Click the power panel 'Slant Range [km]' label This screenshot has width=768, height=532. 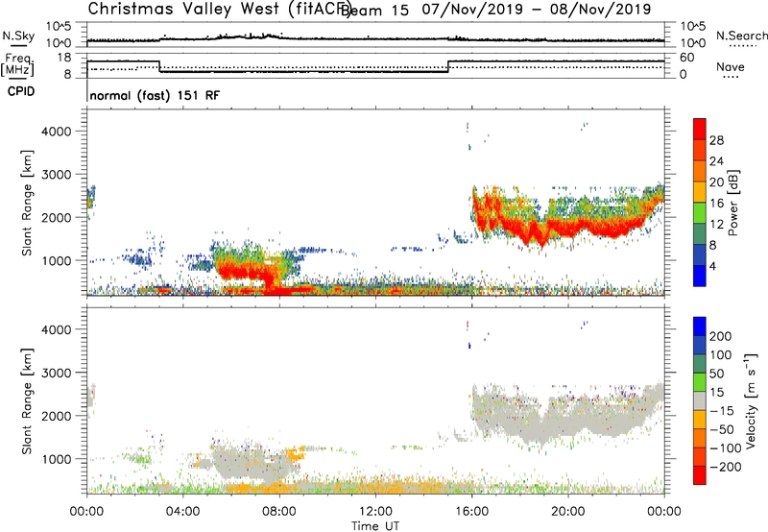click(27, 203)
